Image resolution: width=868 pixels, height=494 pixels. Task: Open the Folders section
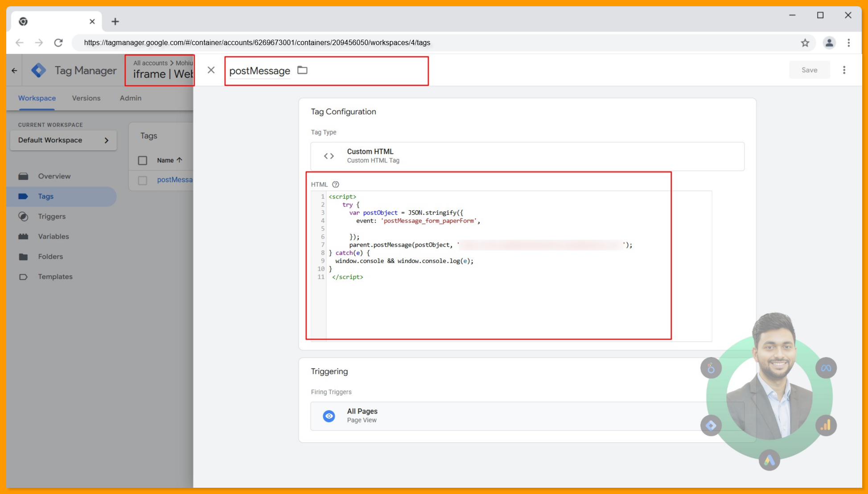pos(50,257)
